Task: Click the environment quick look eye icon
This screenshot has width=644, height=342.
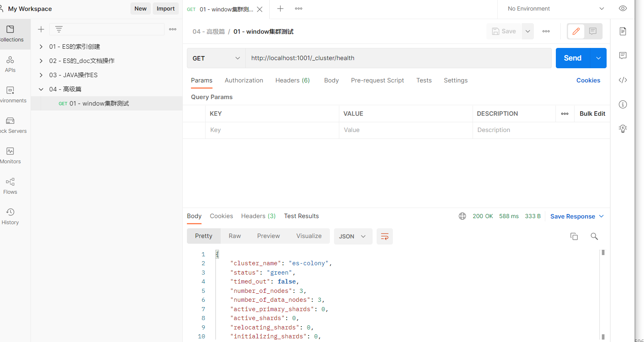Action: [x=622, y=9]
